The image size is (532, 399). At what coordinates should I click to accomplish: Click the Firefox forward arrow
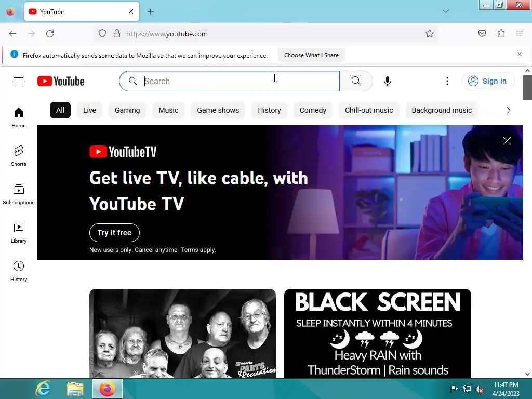[31, 34]
